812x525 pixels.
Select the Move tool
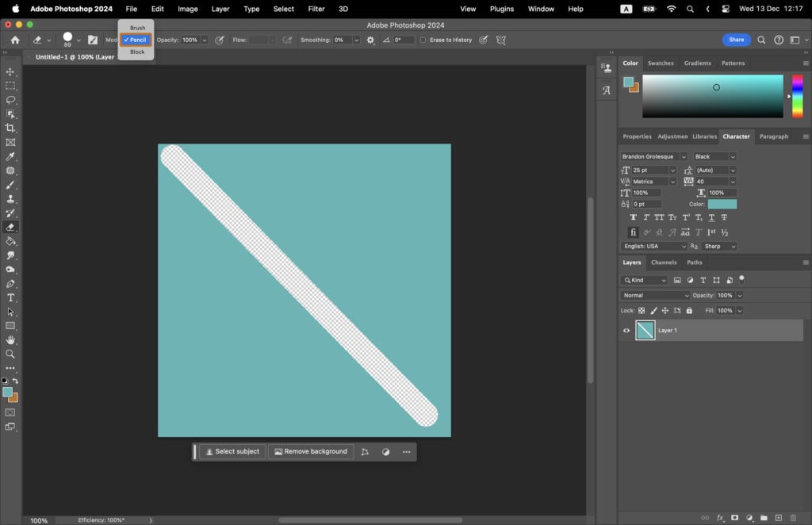click(11, 71)
